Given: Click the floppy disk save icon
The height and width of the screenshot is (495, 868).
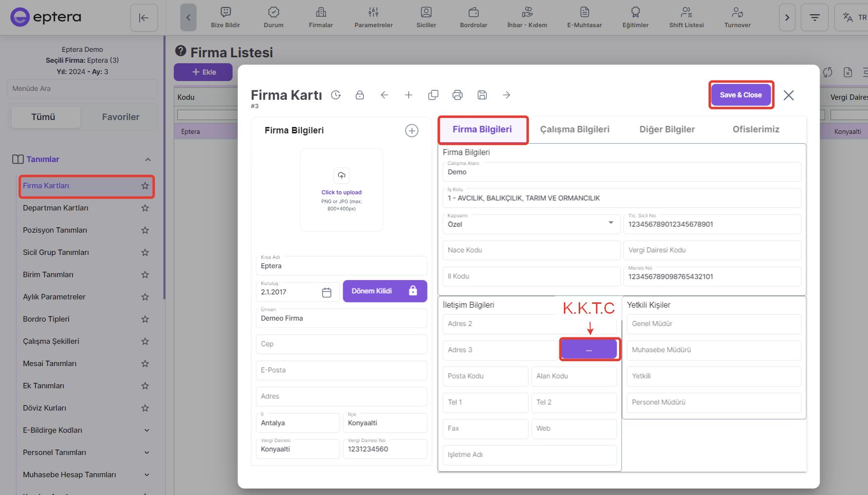Looking at the screenshot, I should pyautogui.click(x=482, y=95).
